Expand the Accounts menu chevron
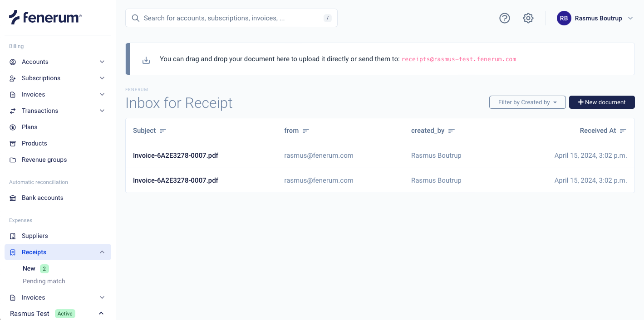 point(102,62)
